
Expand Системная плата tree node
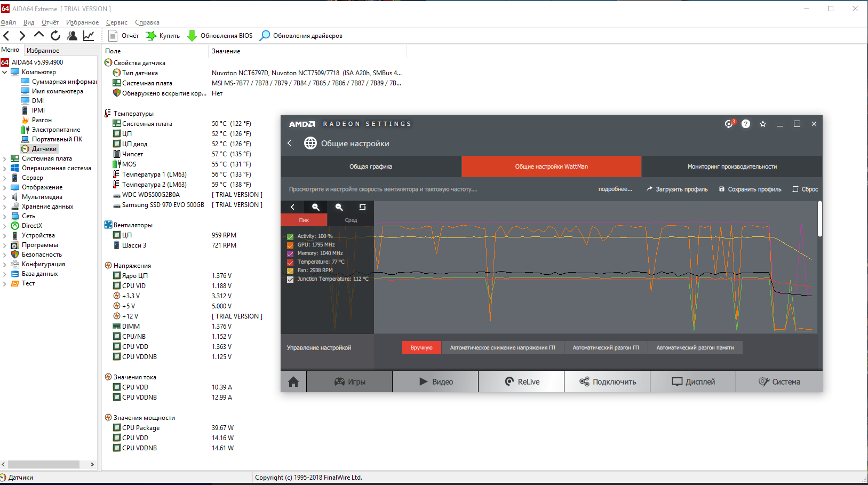pyautogui.click(x=5, y=158)
